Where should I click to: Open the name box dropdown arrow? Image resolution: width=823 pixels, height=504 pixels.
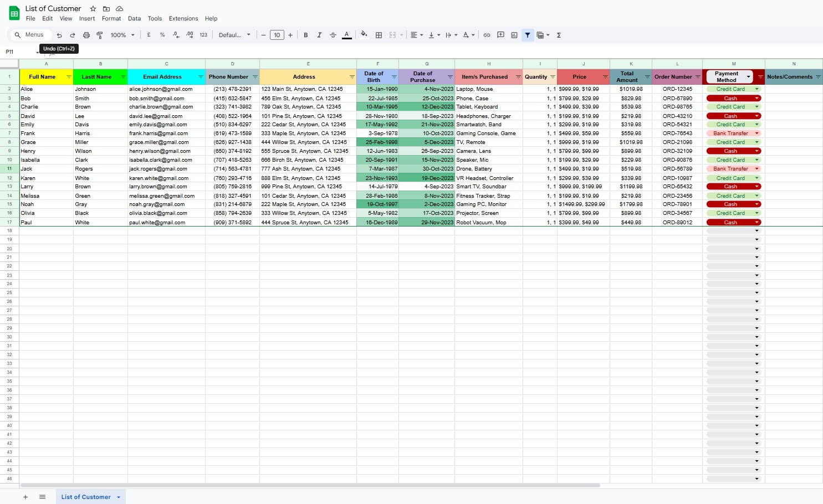tap(37, 53)
